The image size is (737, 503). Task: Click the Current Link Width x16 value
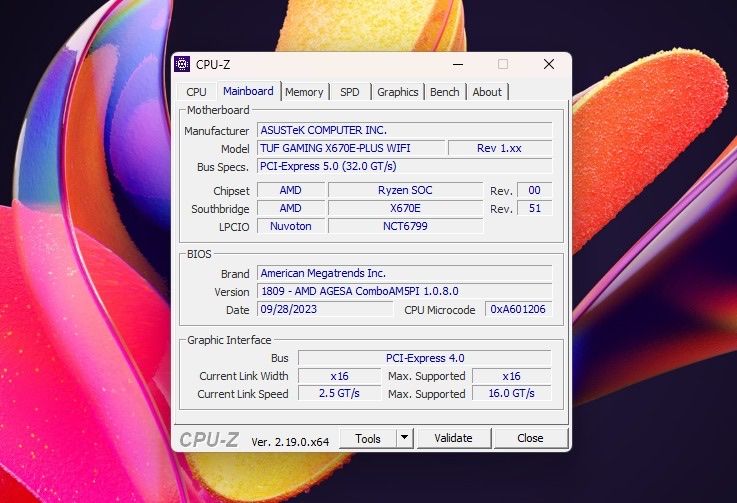coord(339,376)
